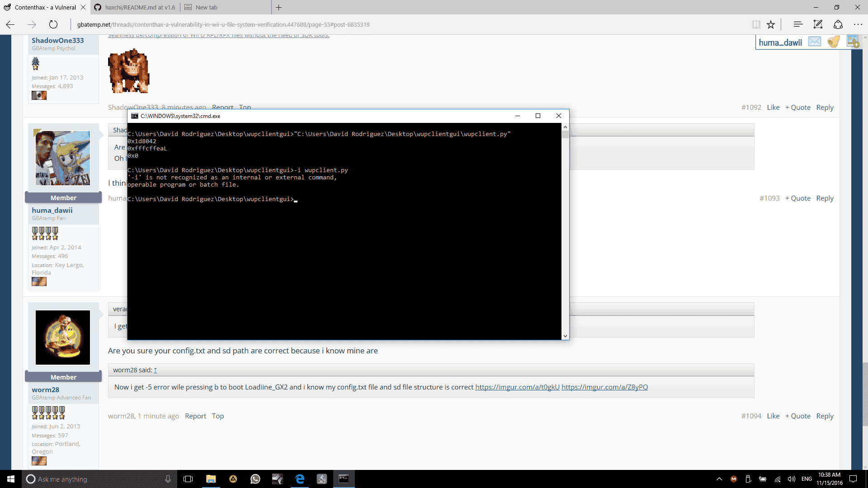Open reading view book icon
This screenshot has height=488, width=868.
click(x=756, y=24)
